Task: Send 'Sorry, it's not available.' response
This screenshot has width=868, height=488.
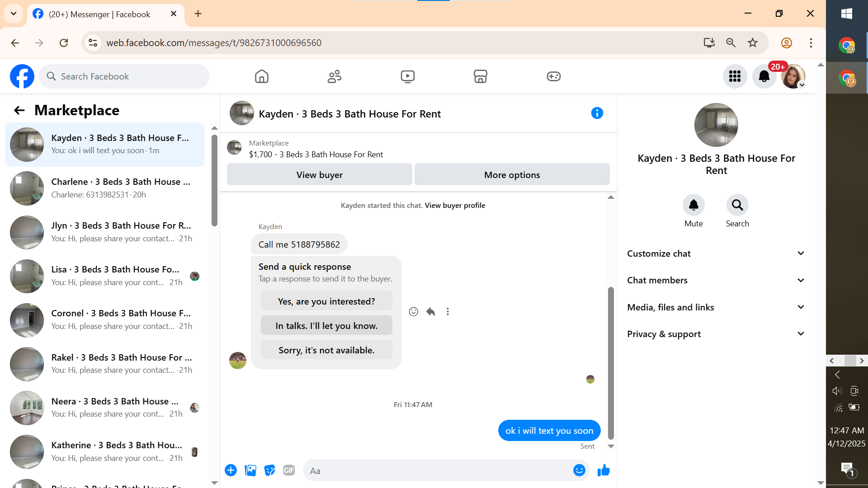Action: pyautogui.click(x=326, y=350)
